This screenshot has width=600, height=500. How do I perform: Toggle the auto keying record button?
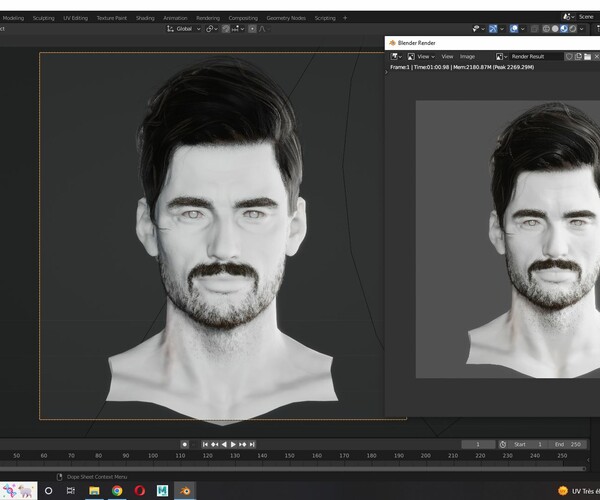click(x=184, y=445)
